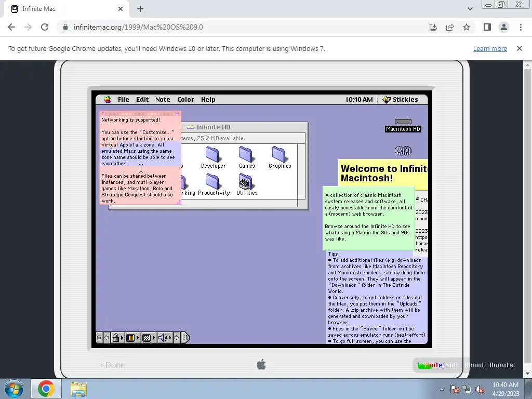Image resolution: width=532 pixels, height=399 pixels.
Task: Click the 'Networking is supported!' text
Action: 130,120
